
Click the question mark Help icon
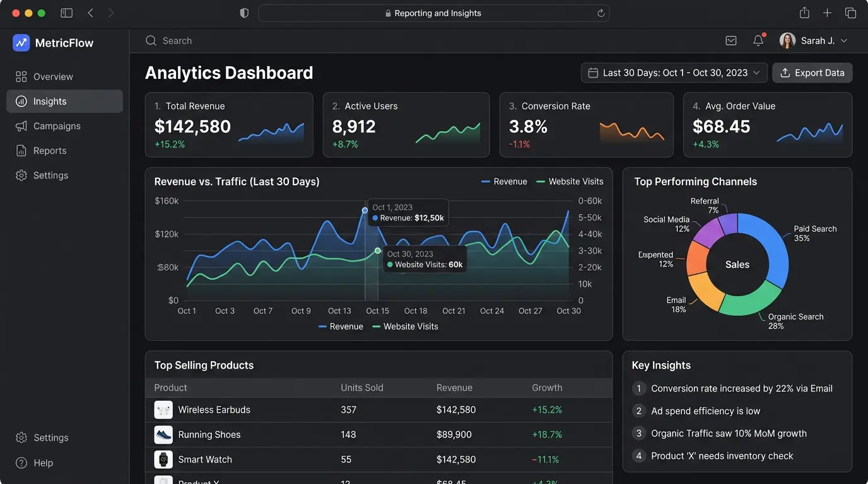21,463
